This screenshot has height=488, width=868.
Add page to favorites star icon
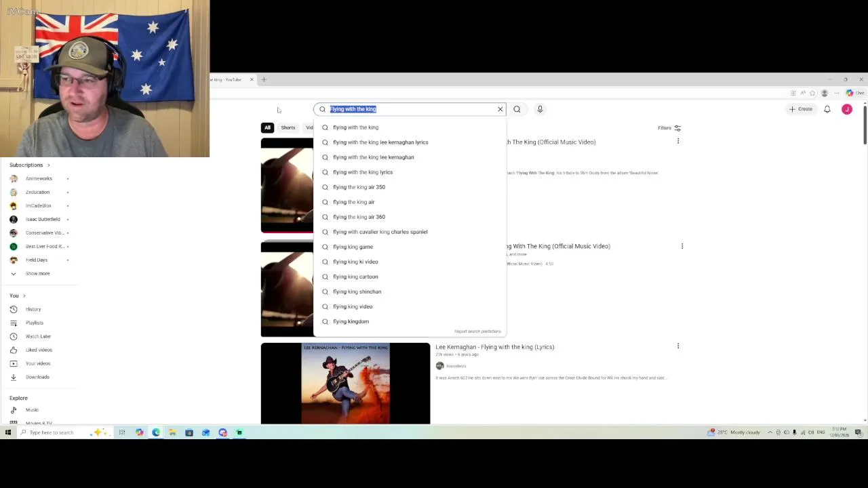(812, 93)
